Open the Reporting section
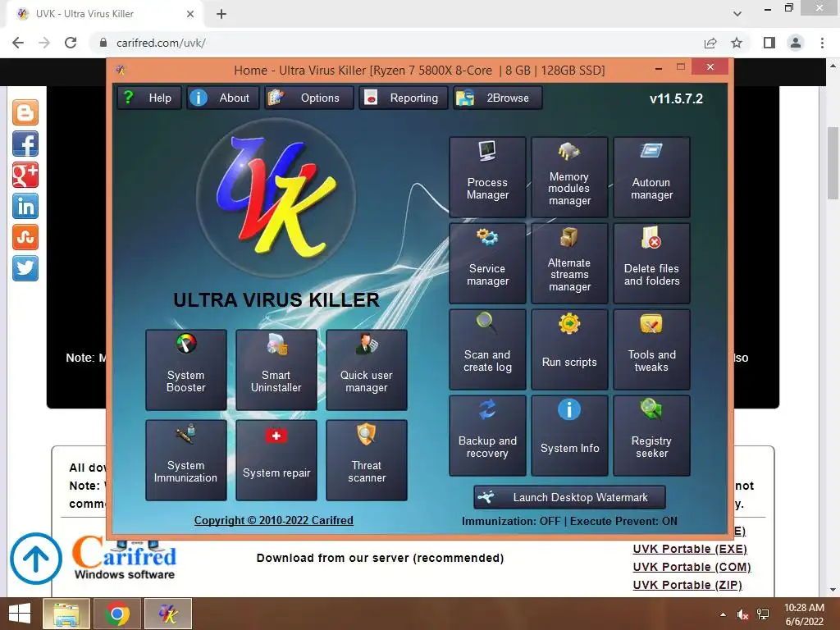 pyautogui.click(x=404, y=98)
